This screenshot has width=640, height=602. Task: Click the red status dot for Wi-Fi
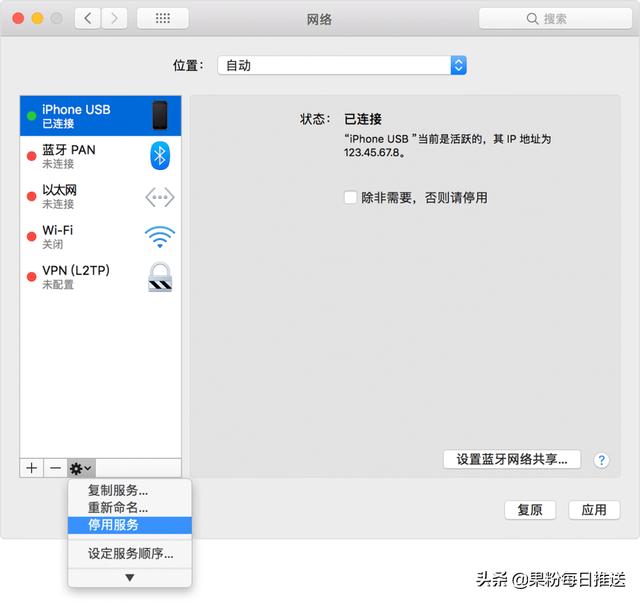(x=31, y=236)
